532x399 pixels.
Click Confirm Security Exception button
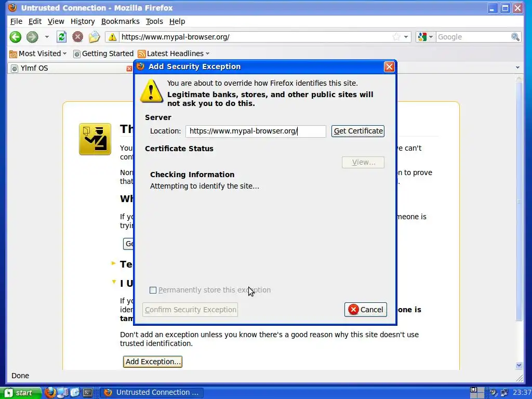[x=190, y=310]
